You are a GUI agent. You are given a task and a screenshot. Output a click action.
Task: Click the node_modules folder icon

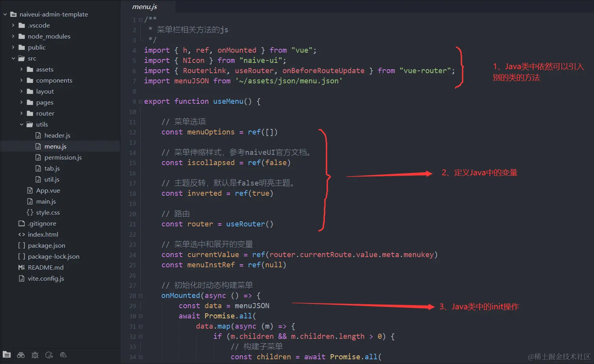coord(22,36)
